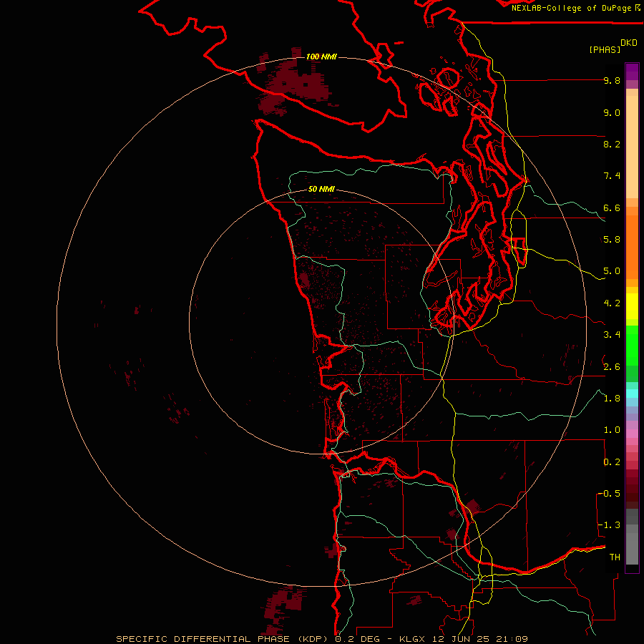Click the SPECIFIC DIFFERENTIAL PHASE caption text
Viewport: 644px width, 644px height.
203,639
